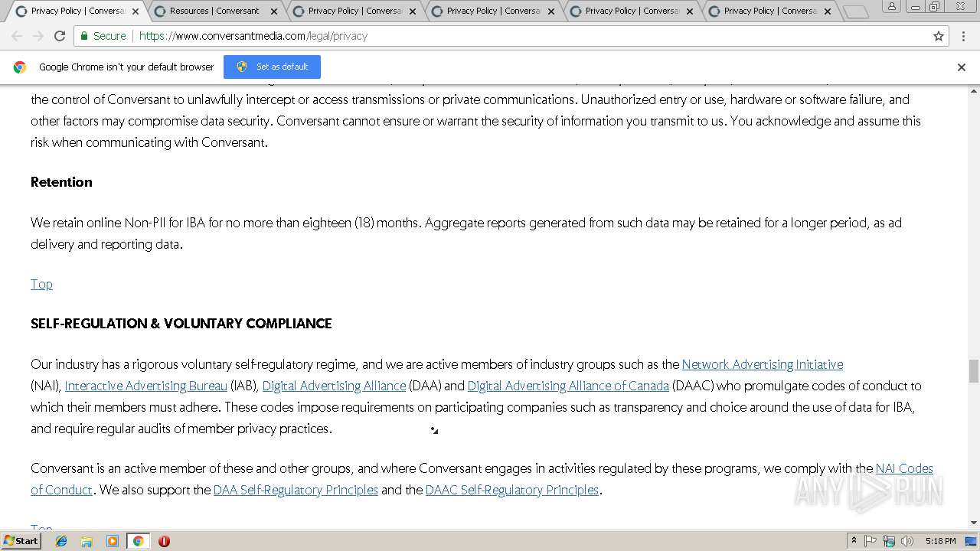Launch Internet Explorer from the taskbar

click(x=61, y=541)
